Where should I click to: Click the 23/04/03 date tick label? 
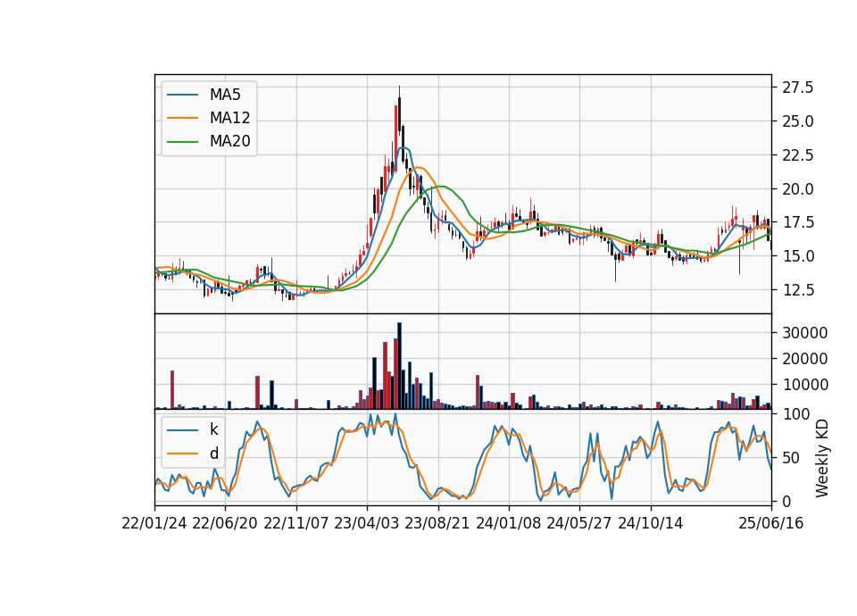367,523
